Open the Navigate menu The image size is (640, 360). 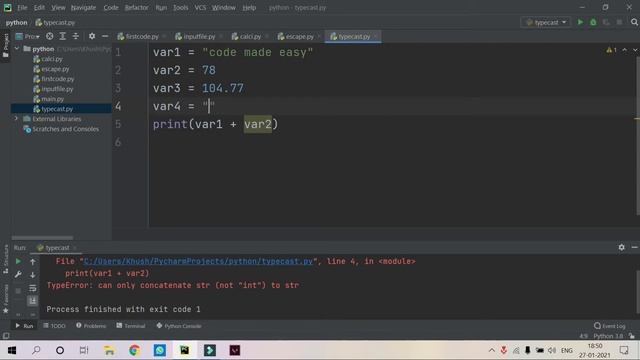83,7
